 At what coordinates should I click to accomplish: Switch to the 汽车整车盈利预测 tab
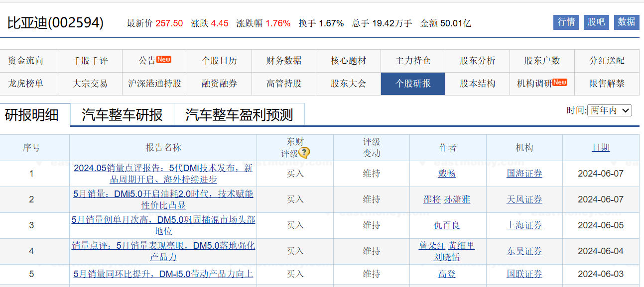[239, 115]
